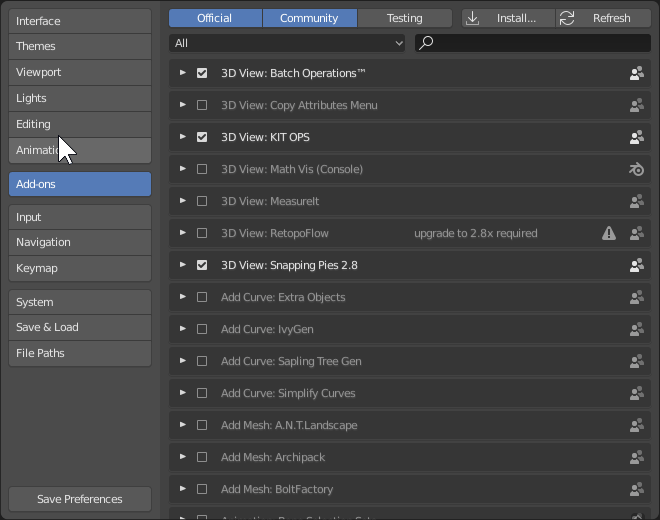The height and width of the screenshot is (520, 660).
Task: Enable the 3D View: MeasureIt checkbox
Action: 202,201
